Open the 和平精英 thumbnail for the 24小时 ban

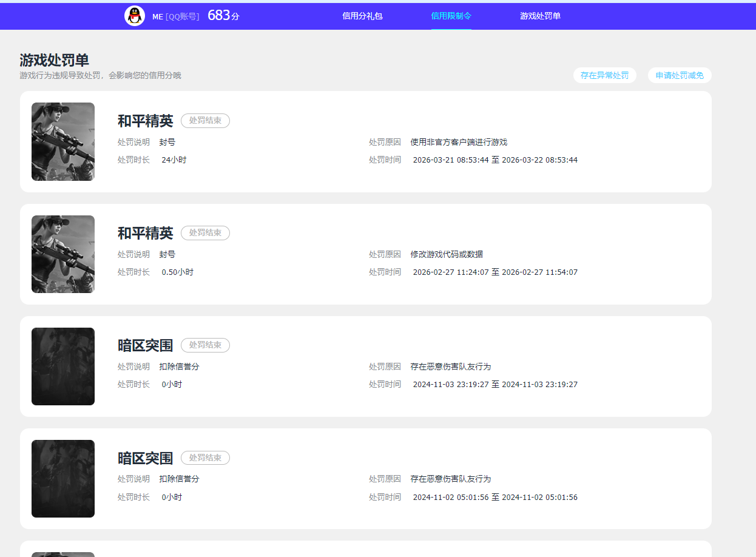(x=63, y=141)
